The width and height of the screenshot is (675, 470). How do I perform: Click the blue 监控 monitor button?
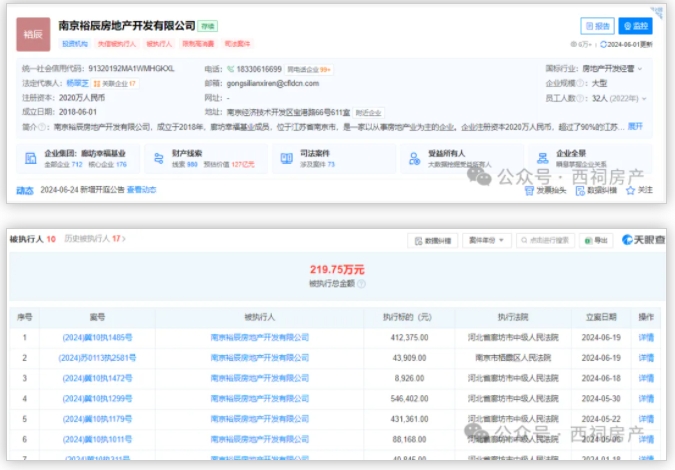pos(635,27)
